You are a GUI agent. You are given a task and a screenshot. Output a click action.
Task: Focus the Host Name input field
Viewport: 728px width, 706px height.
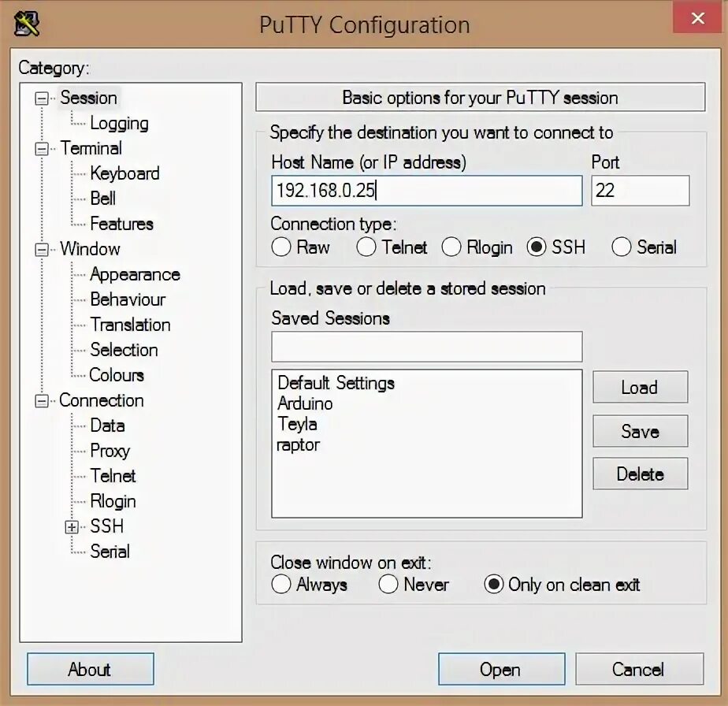(427, 191)
